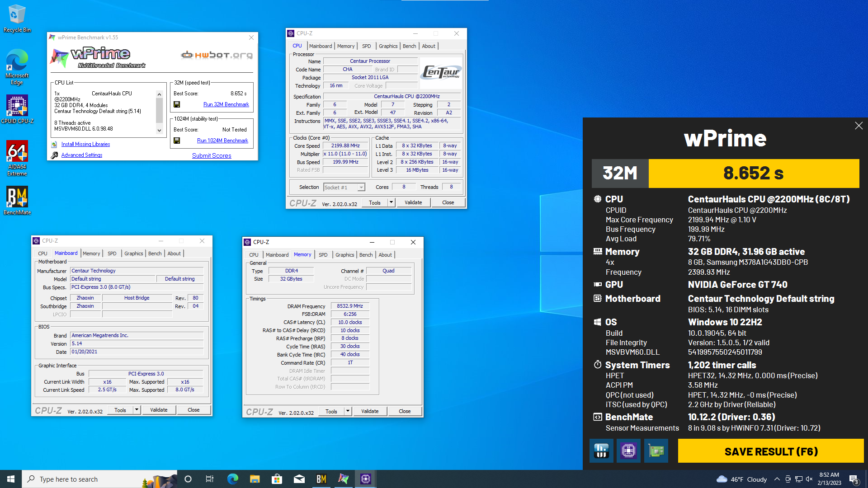The width and height of the screenshot is (868, 488).
Task: Click BenchMate CPU chip icon button
Action: tap(628, 450)
